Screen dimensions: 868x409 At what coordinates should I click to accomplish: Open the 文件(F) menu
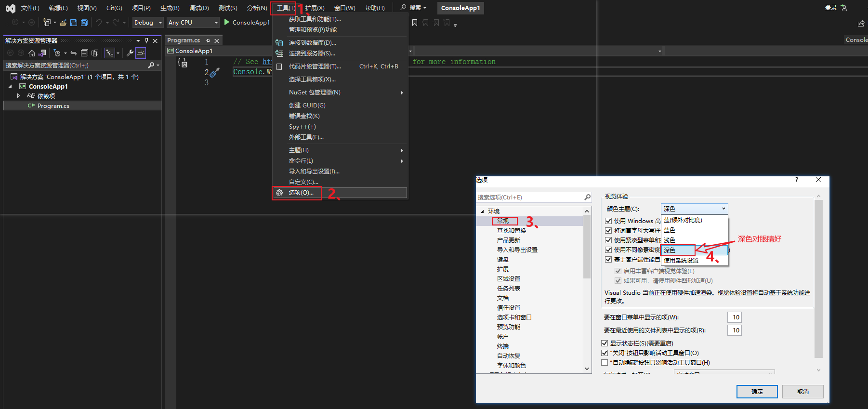pos(30,8)
